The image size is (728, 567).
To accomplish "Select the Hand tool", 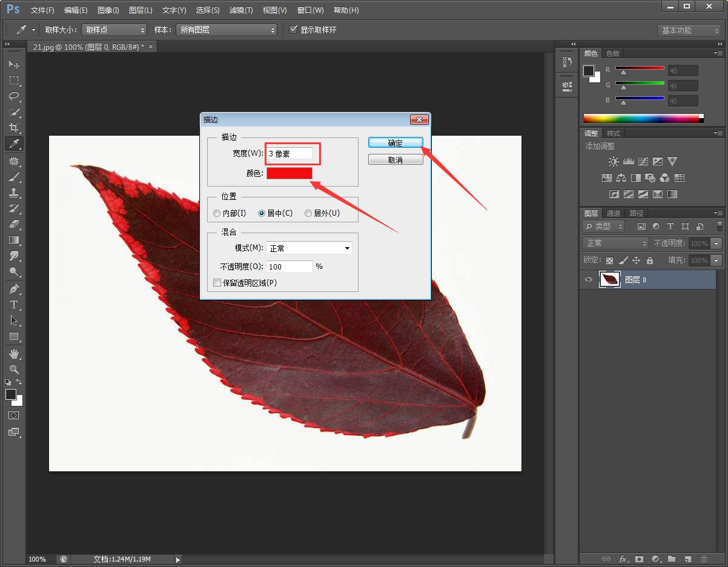I will tap(13, 353).
